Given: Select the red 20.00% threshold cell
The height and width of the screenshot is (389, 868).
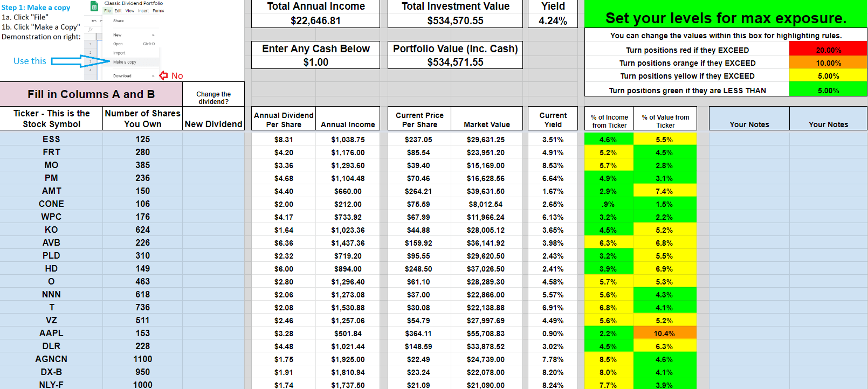Looking at the screenshot, I should (828, 50).
